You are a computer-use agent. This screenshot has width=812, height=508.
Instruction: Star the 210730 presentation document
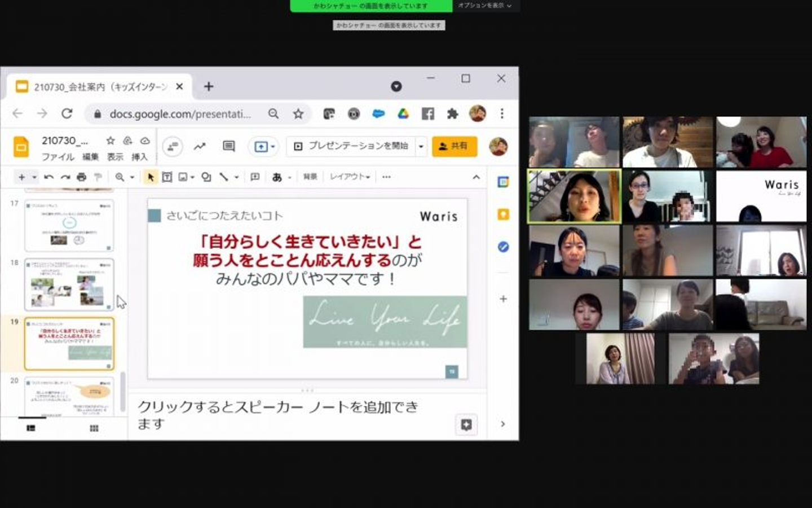[111, 141]
